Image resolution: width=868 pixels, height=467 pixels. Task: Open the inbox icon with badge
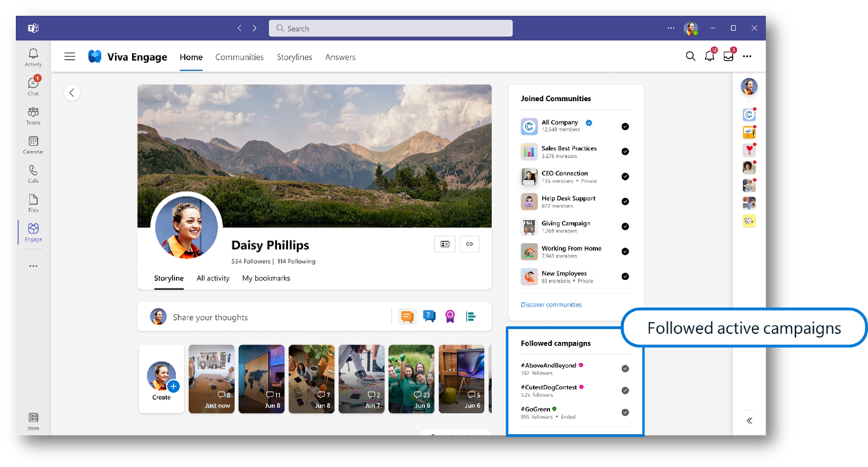[x=728, y=56]
